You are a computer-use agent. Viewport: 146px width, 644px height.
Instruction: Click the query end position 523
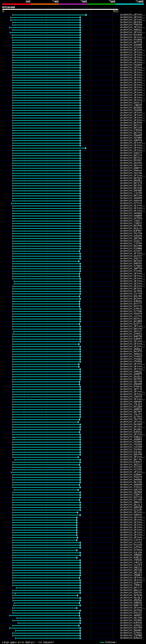pos(115,11)
